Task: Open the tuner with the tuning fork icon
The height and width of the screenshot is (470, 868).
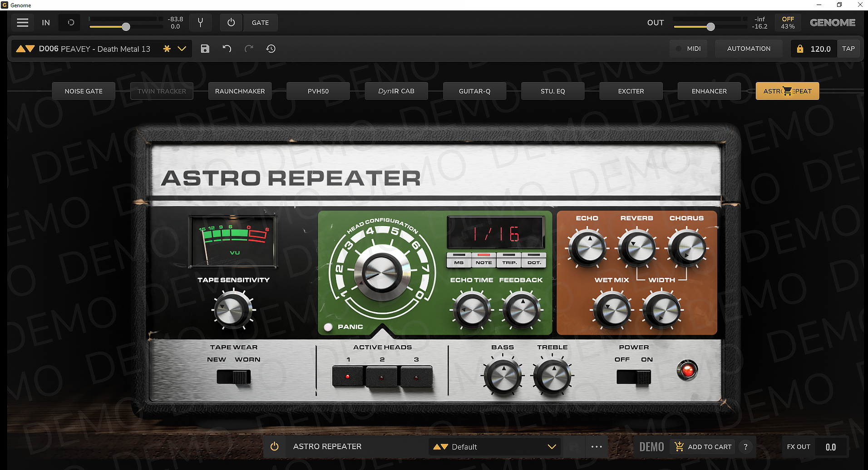Action: click(x=200, y=23)
